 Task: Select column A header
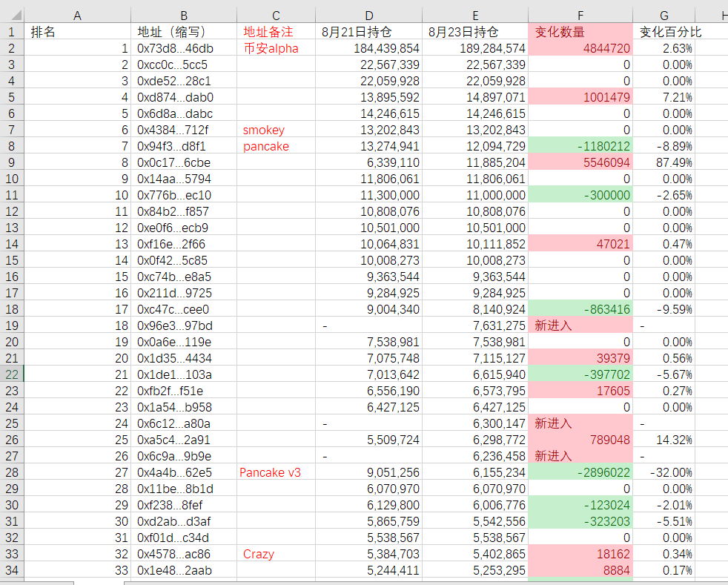[x=77, y=16]
